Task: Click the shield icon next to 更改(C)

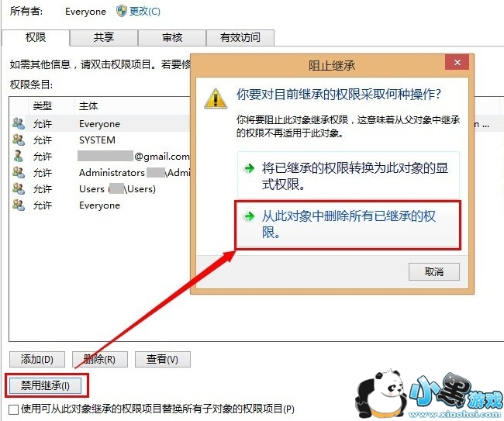Action: [122, 12]
